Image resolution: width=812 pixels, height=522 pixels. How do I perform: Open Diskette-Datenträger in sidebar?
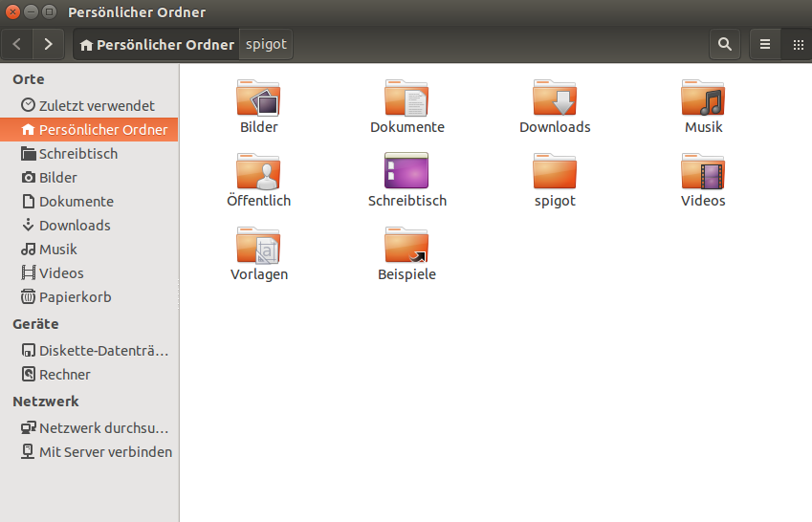89,351
